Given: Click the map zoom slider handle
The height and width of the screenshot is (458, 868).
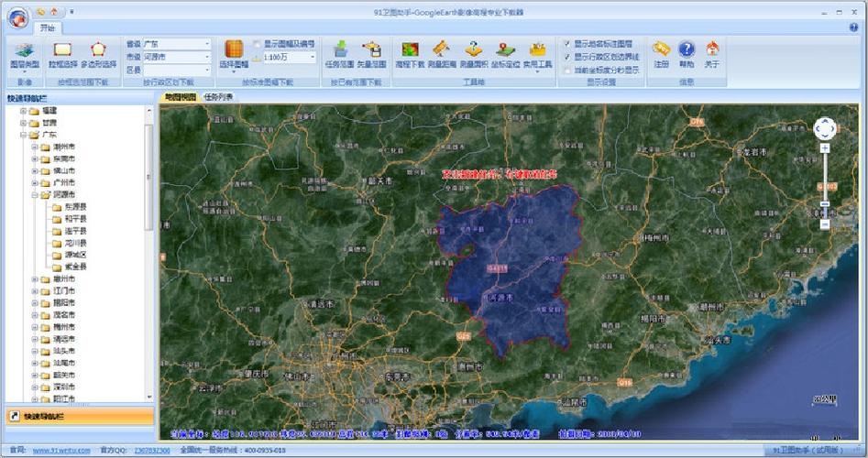Looking at the screenshot, I should [x=824, y=204].
